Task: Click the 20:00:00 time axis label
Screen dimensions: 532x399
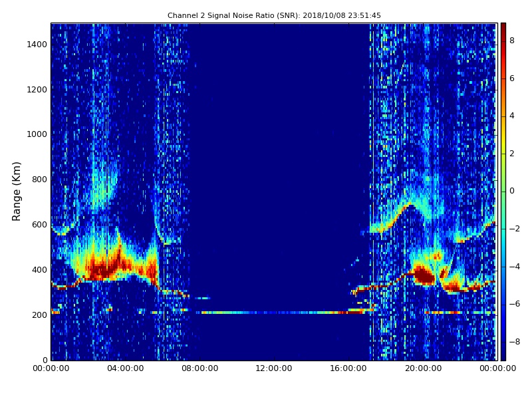Action: point(423,368)
